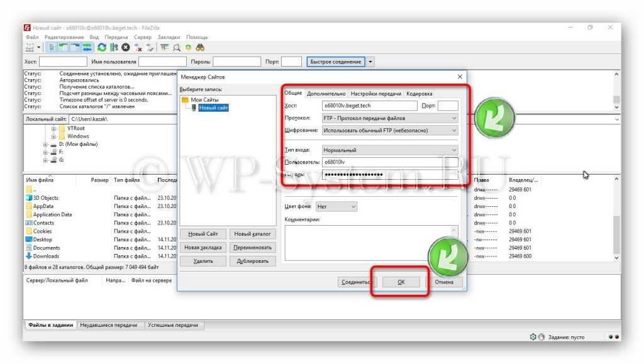Expand the Windows folder tree node
The height and width of the screenshot is (364, 644).
54,136
